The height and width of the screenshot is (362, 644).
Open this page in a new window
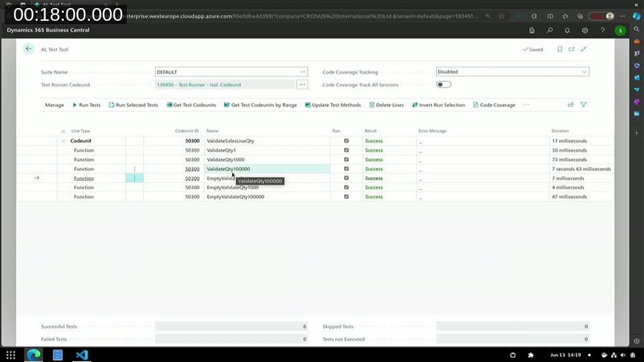[572, 49]
